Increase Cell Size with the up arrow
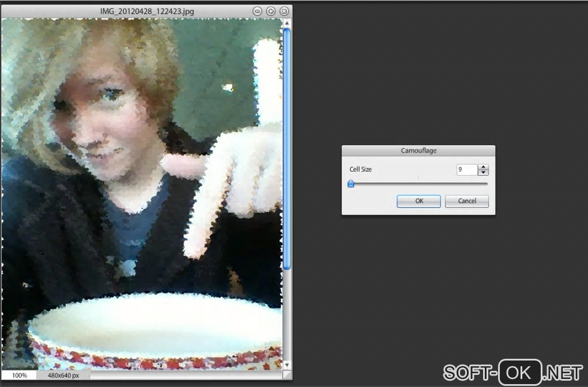Viewport: 588px width, 387px height. coord(484,167)
